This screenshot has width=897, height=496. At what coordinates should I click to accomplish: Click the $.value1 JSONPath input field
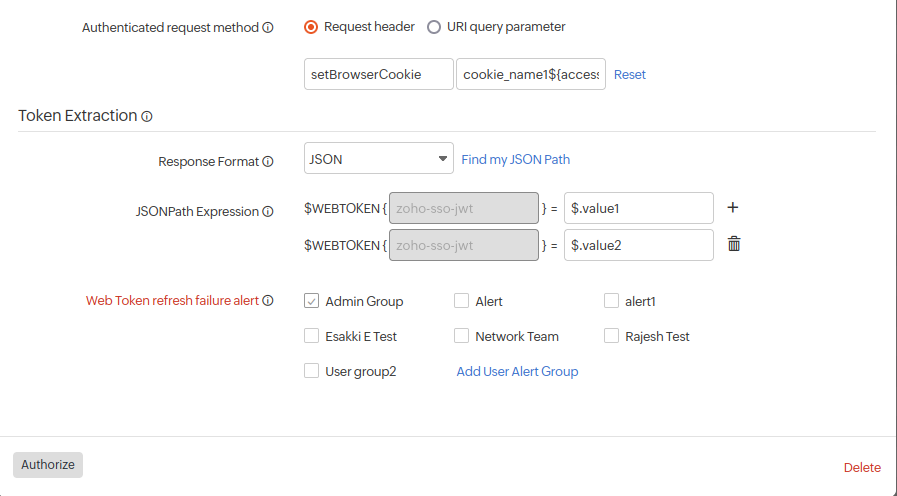click(x=638, y=208)
